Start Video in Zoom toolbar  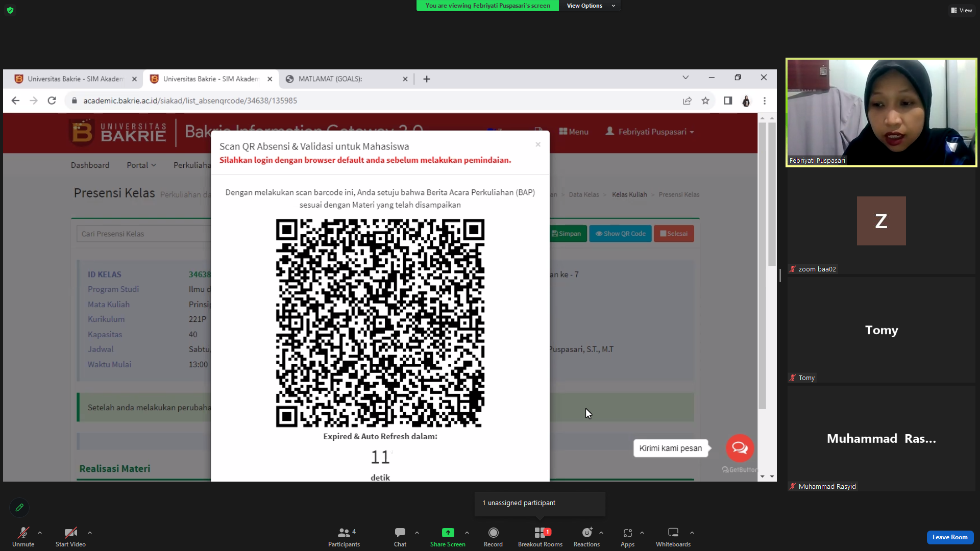(70, 537)
